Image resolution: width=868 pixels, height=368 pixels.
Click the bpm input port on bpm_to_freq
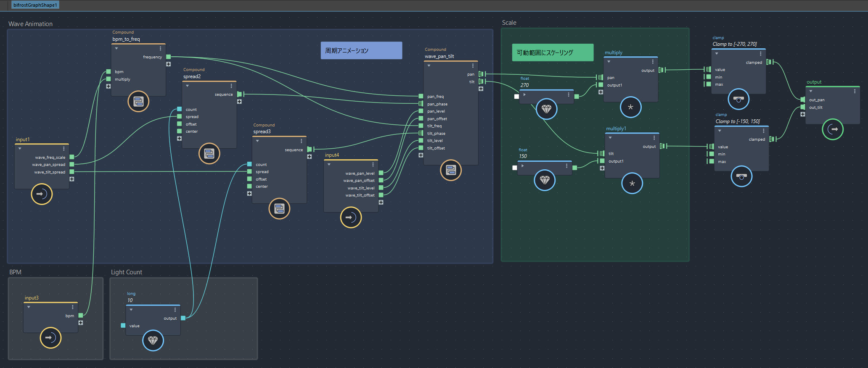coord(108,71)
